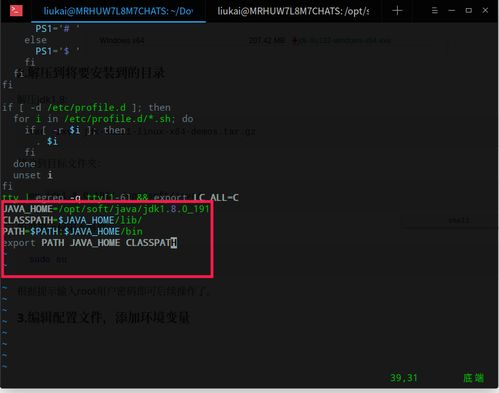The width and height of the screenshot is (499, 393).
Task: Click the PS1='# ' line
Action: pyautogui.click(x=57, y=29)
